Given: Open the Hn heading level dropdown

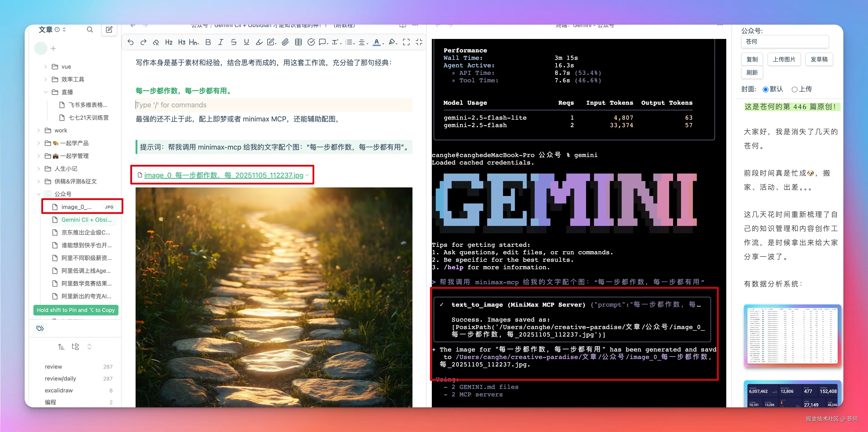Looking at the screenshot, I should point(194,42).
